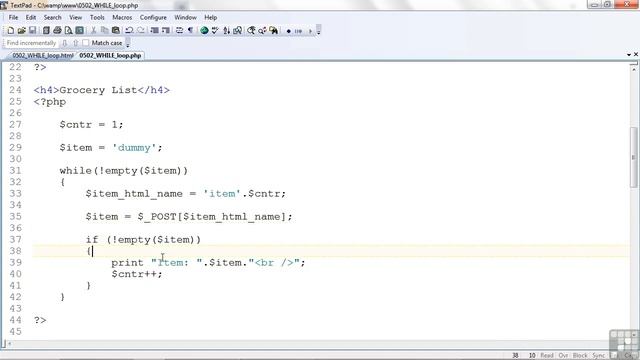Open the Configure menu
The image size is (640, 360).
point(153,18)
